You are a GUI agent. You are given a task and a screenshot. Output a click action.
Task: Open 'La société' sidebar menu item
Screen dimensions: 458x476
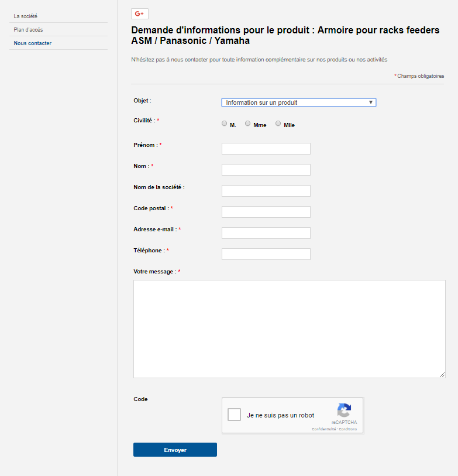[26, 16]
